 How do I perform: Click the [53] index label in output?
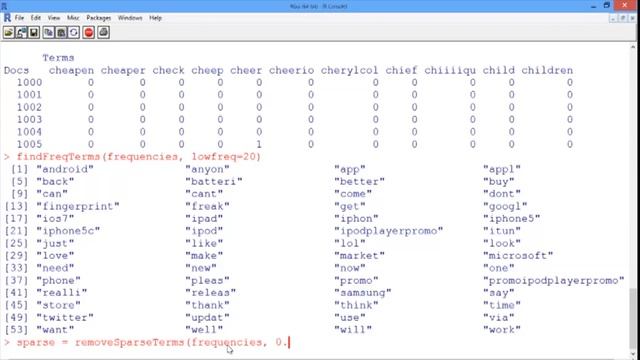pos(16,330)
